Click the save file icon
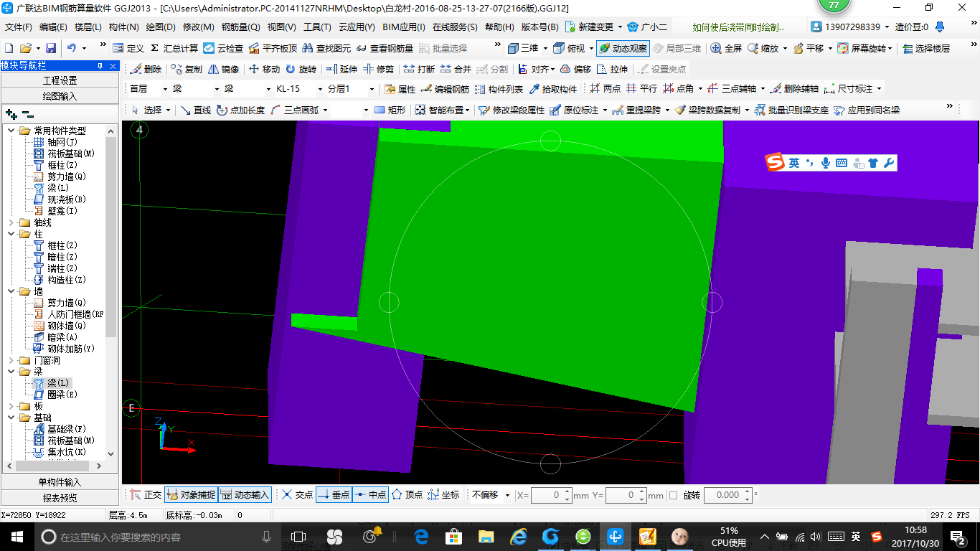980x551 pixels. click(51, 48)
